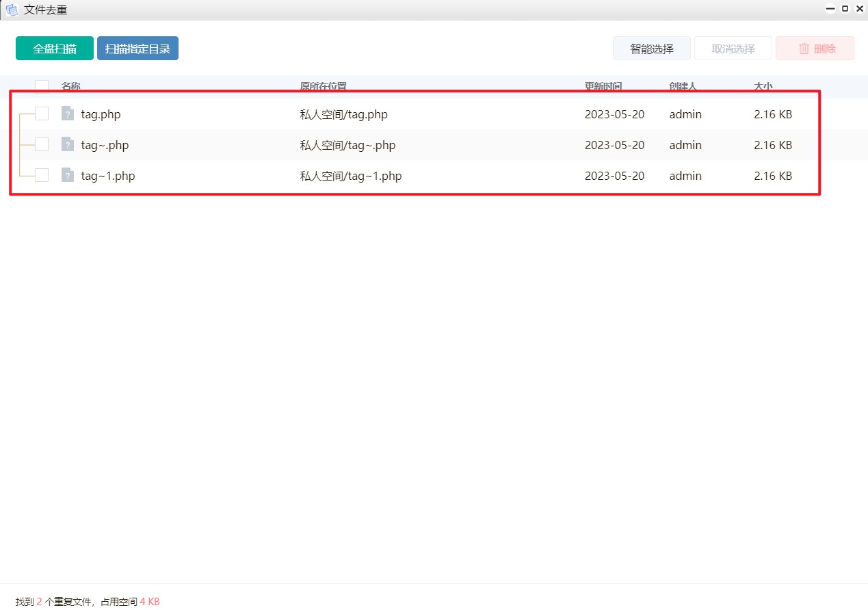868x610 pixels.
Task: Click the file icon next to tag.php
Action: [x=67, y=114]
